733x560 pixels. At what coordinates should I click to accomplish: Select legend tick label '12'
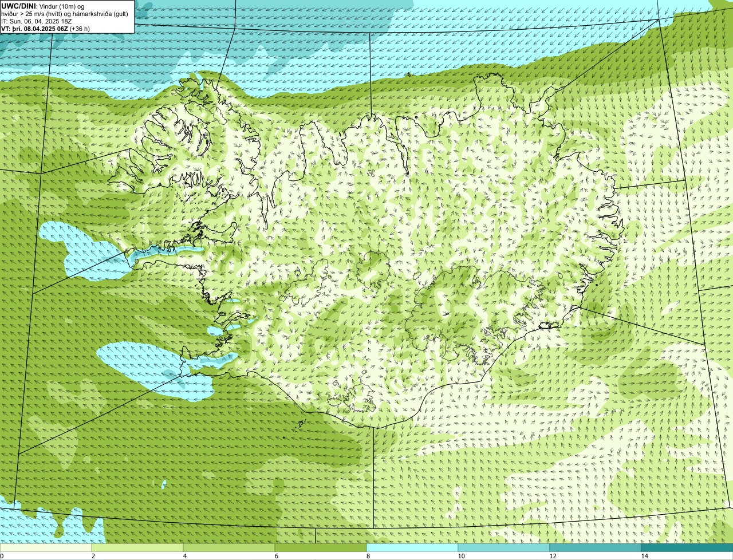[553, 556]
